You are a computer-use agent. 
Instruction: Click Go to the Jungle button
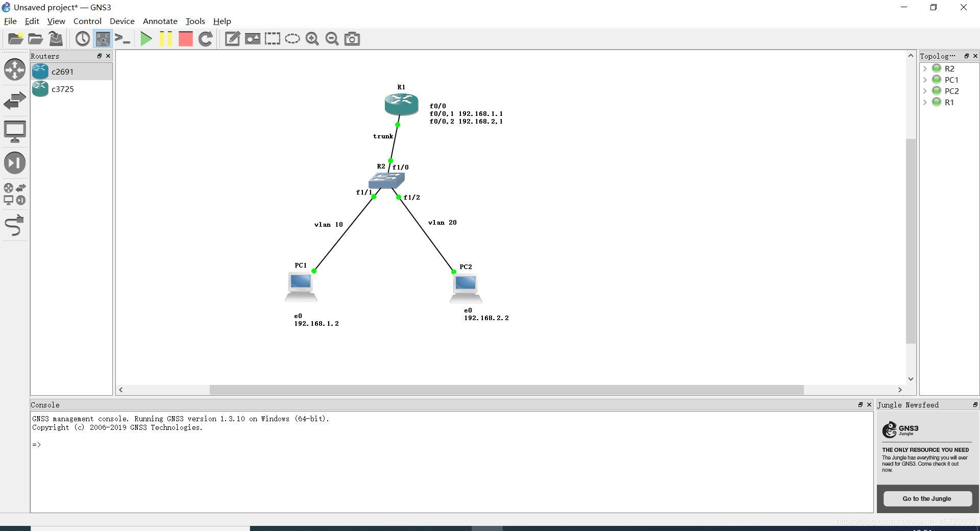click(x=927, y=498)
